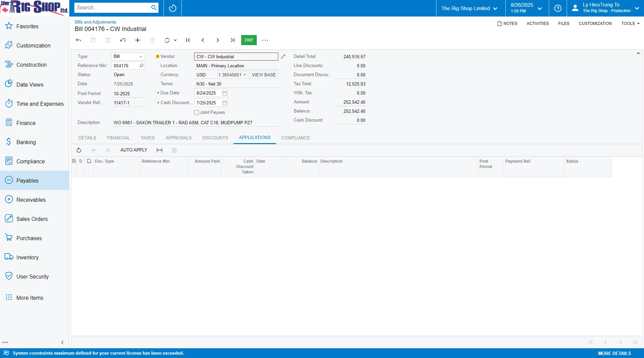This screenshot has width=644, height=358.
Task: Open the Data Views workspace
Action: click(34, 85)
